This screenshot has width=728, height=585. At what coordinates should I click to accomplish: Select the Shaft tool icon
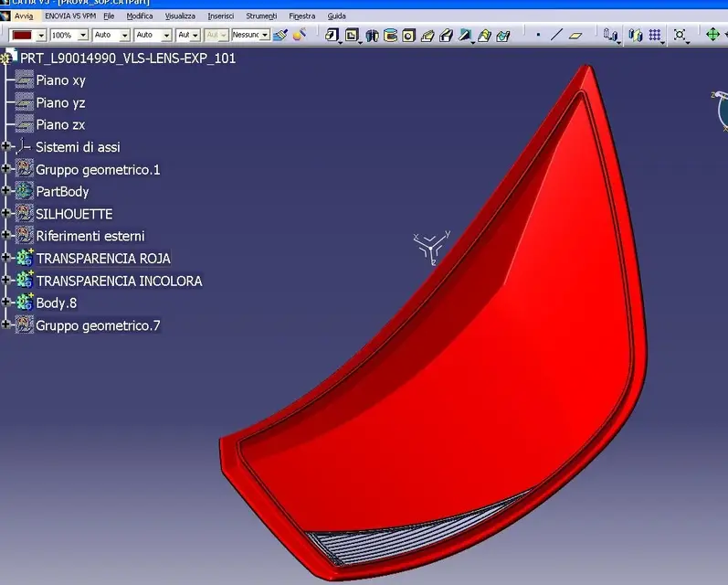[372, 36]
